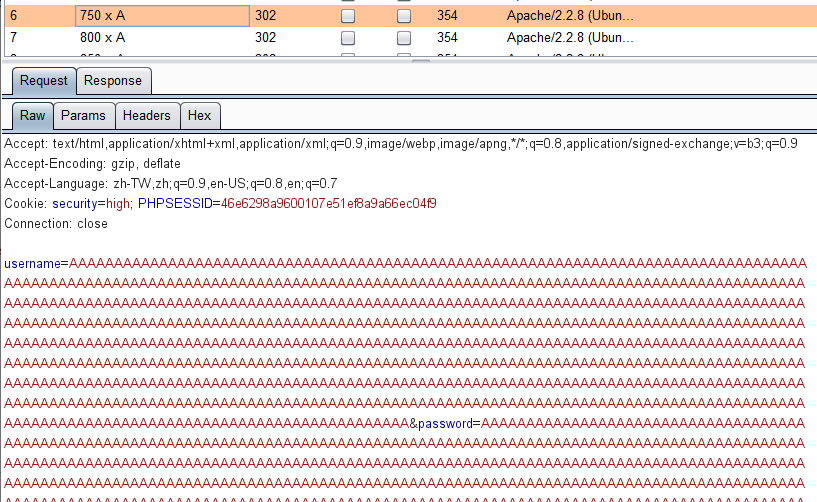Image resolution: width=817 pixels, height=502 pixels.
Task: Click length 354 in row 6
Action: coord(447,16)
